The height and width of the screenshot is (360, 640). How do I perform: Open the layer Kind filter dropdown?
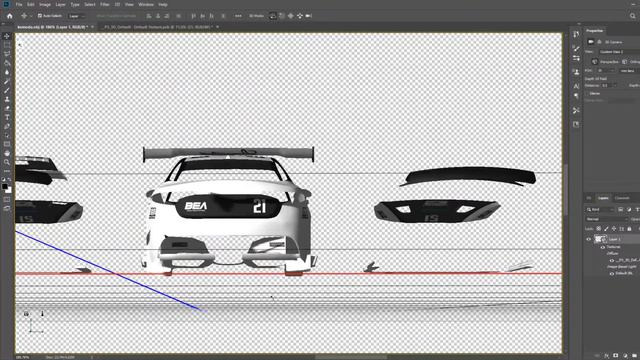click(600, 209)
